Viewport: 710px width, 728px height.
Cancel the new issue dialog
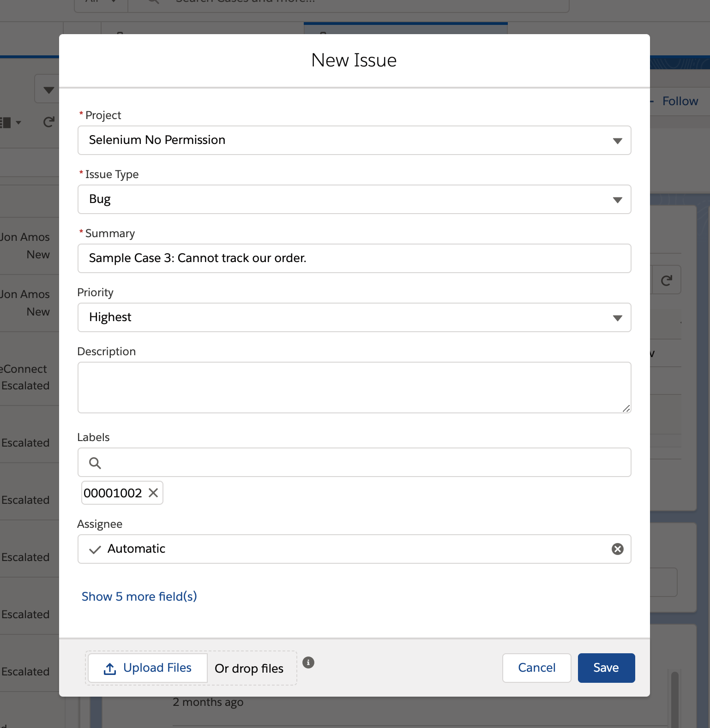click(536, 668)
